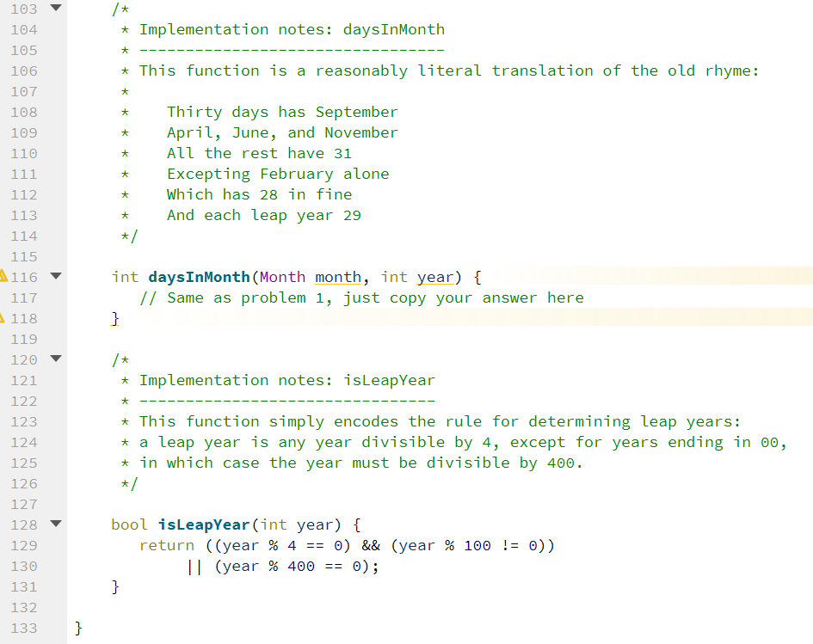The image size is (813, 644).
Task: Click the closing brace on line 133
Action: click(78, 628)
